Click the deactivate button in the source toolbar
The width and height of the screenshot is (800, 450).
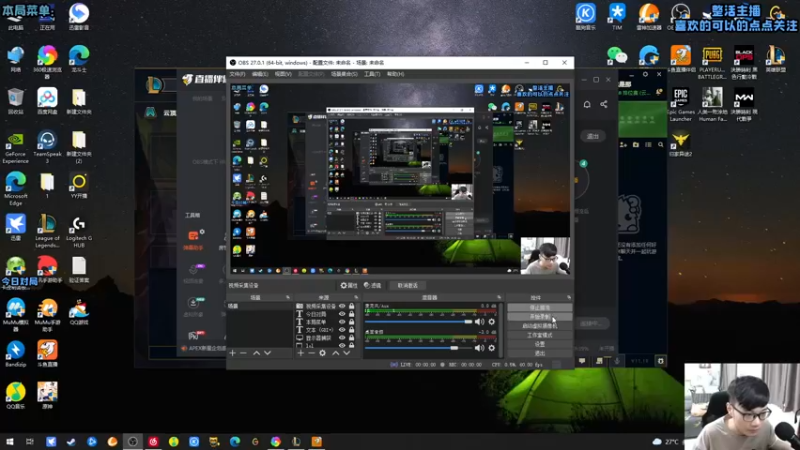[408, 286]
